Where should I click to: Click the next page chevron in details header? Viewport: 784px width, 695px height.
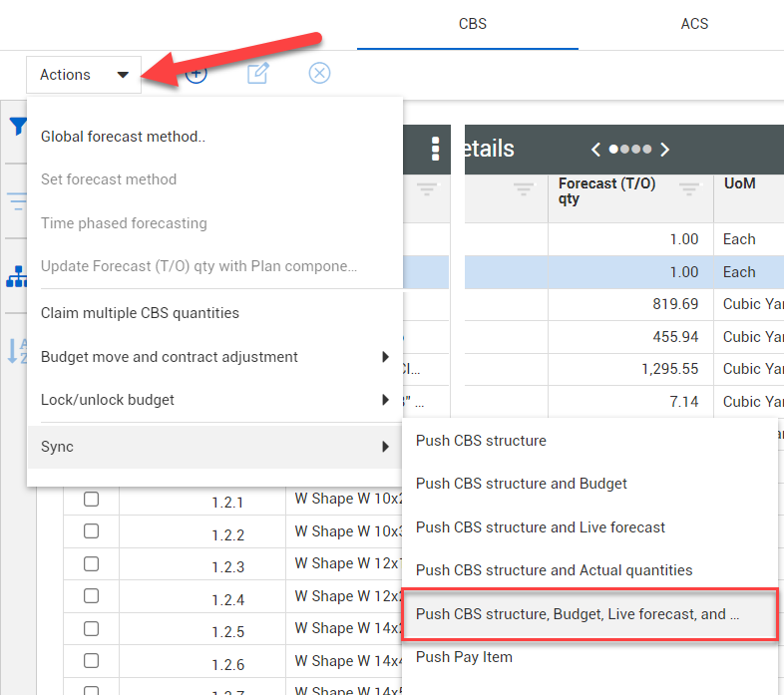665,150
